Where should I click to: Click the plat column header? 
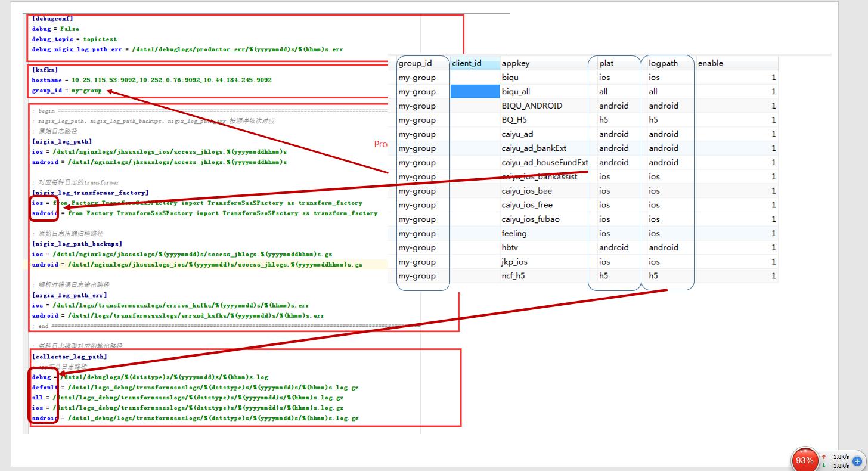606,63
